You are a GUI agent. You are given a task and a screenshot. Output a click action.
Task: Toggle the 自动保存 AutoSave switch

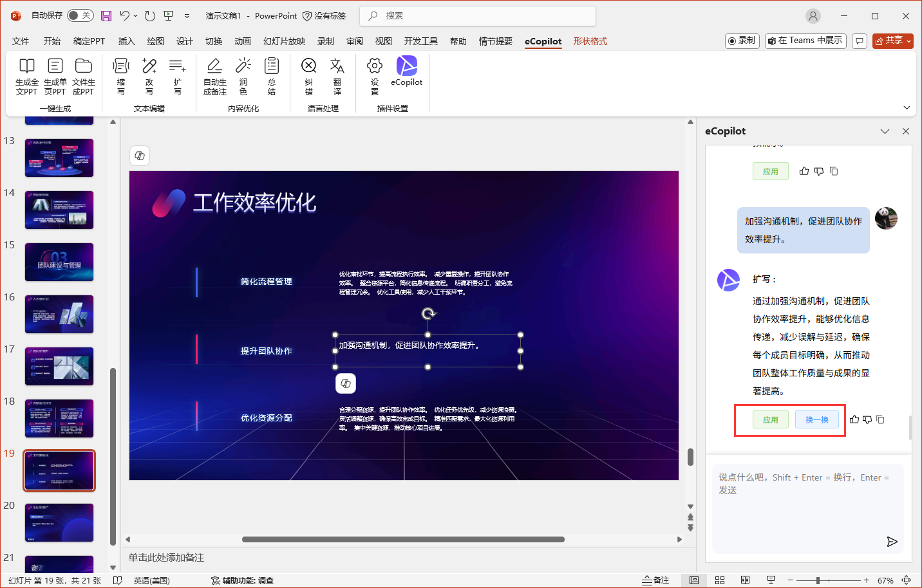(80, 15)
